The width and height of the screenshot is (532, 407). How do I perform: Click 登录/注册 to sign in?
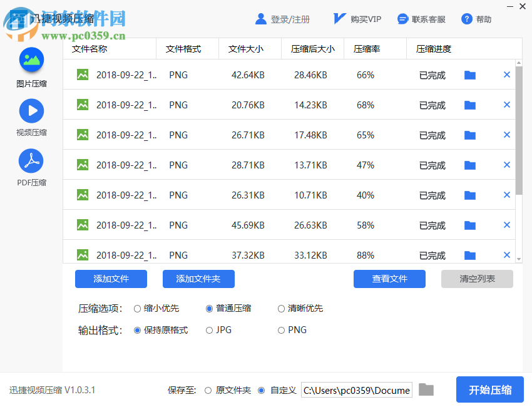tap(289, 18)
